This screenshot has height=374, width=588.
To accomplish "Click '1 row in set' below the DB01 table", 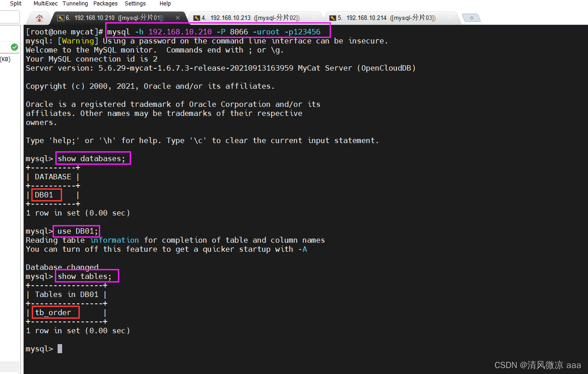I will [x=78, y=213].
